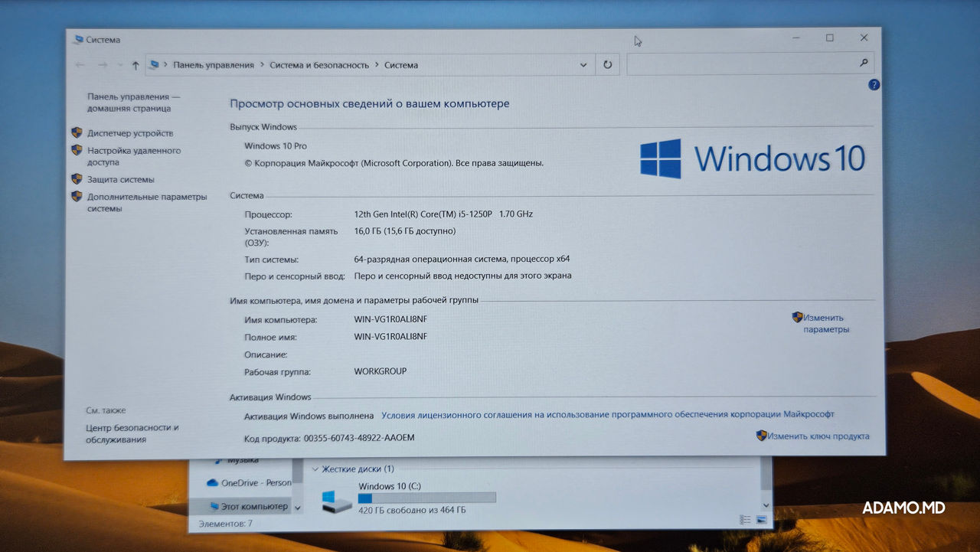Click 'Этот компьютер' monitor icon in Explorer
Screen dimensions: 980x552
point(213,506)
